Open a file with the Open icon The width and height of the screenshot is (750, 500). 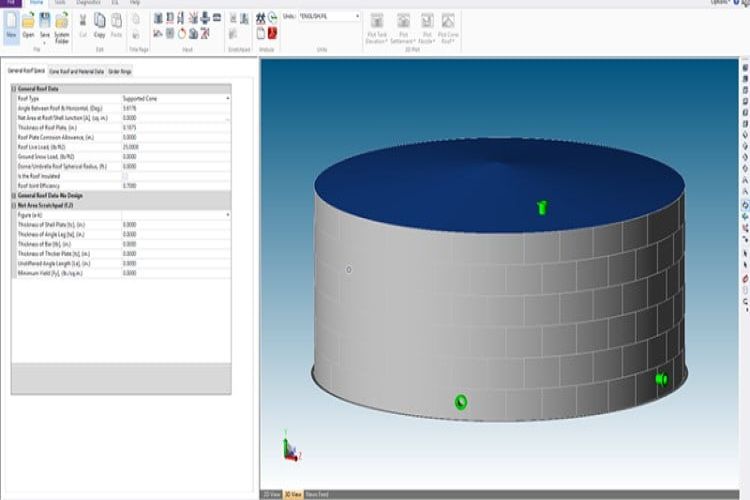pyautogui.click(x=28, y=22)
